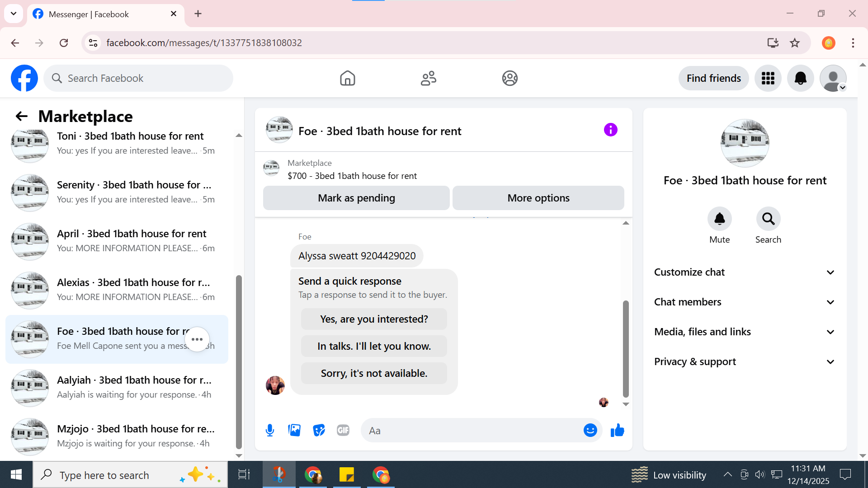Viewport: 868px width, 488px height.
Task: Mute this conversation with the bell icon
Action: pos(719,219)
